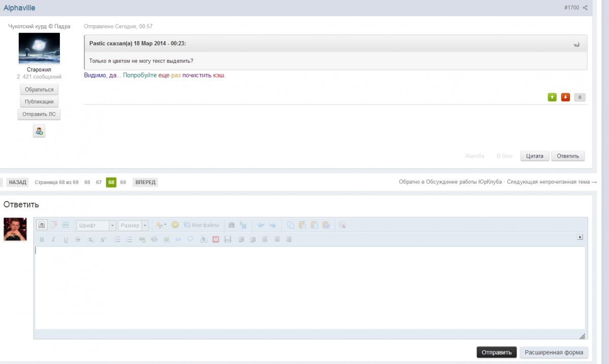The image size is (609, 364).
Task: Downvote the post with red arrow
Action: [x=565, y=97]
